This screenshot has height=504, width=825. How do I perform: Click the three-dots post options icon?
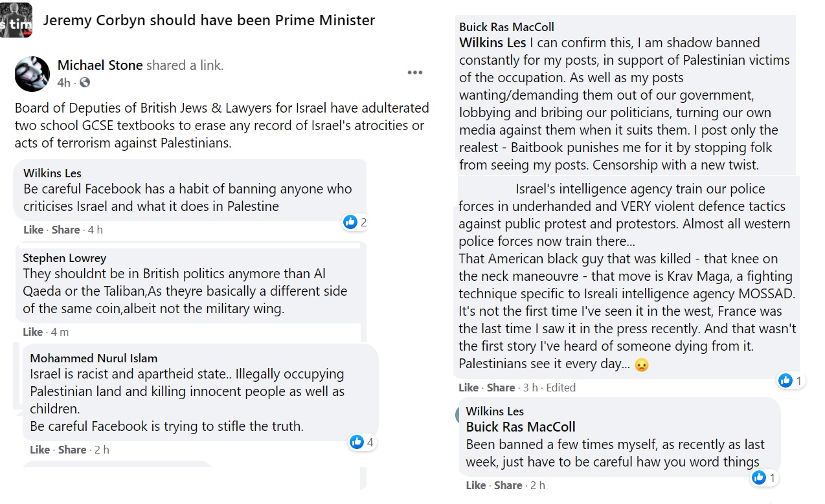415,72
